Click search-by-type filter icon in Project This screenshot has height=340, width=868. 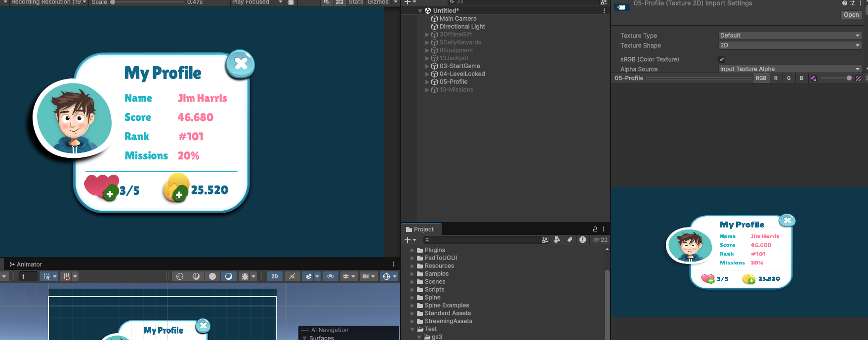(557, 240)
